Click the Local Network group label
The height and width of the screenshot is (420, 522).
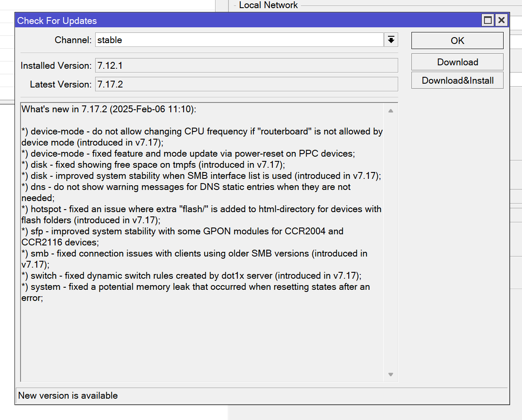click(x=268, y=5)
